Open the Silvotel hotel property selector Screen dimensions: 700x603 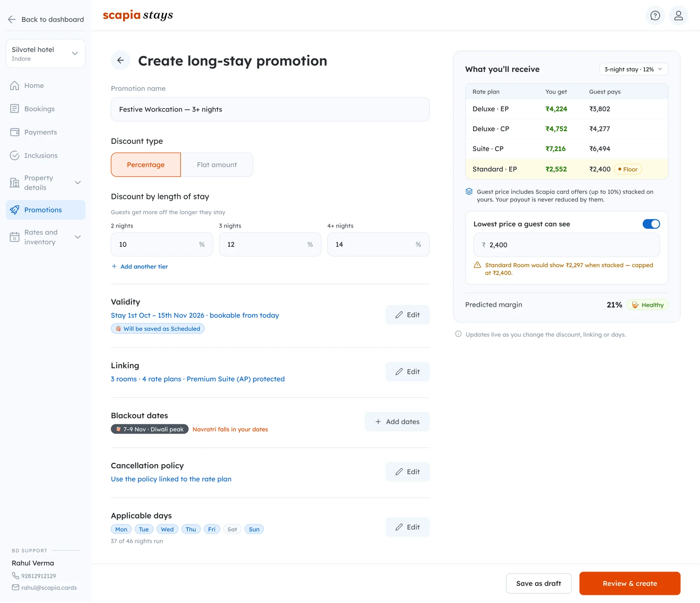click(45, 54)
